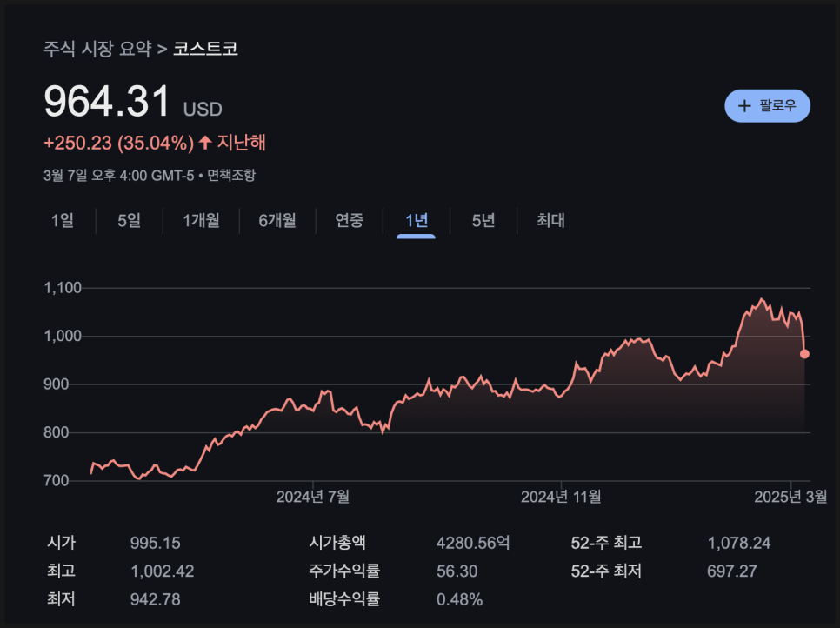Click the plus icon in 팔로우 button
Viewport: 840px width, 628px height.
click(x=744, y=106)
